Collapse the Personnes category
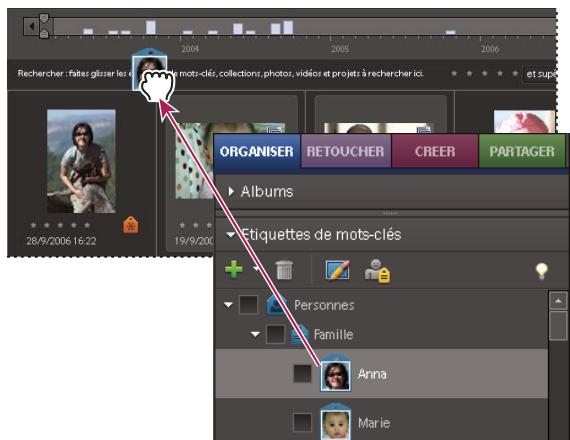Screen dimensions: 570x440 228,304
